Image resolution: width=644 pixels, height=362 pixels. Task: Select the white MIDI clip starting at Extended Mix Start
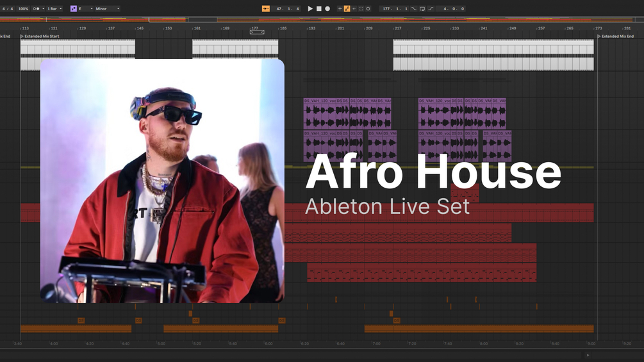click(x=78, y=47)
